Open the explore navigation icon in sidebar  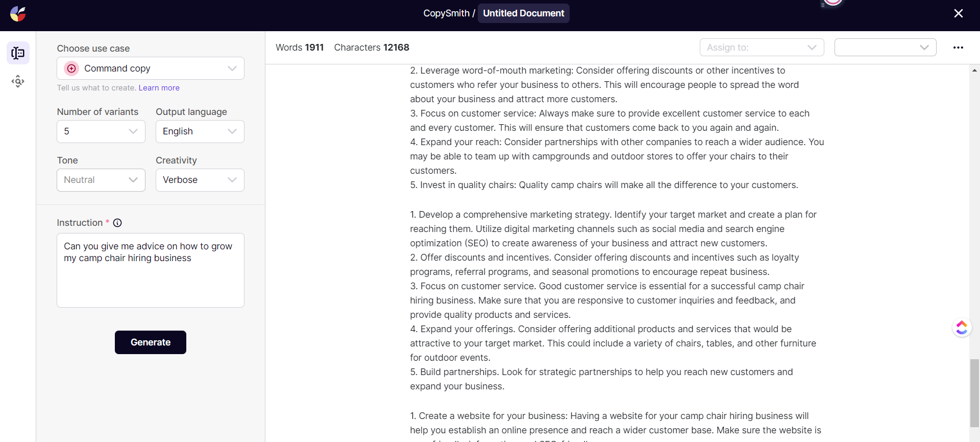click(x=18, y=81)
